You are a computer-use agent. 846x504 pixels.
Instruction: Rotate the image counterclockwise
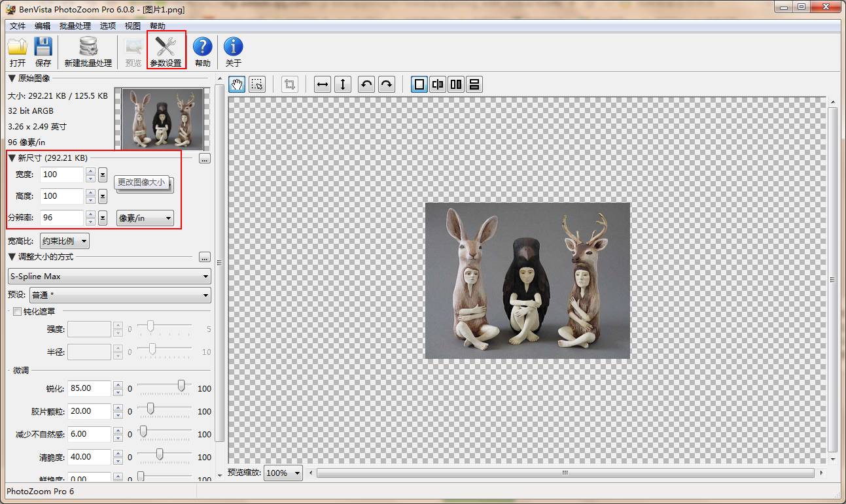tap(366, 84)
